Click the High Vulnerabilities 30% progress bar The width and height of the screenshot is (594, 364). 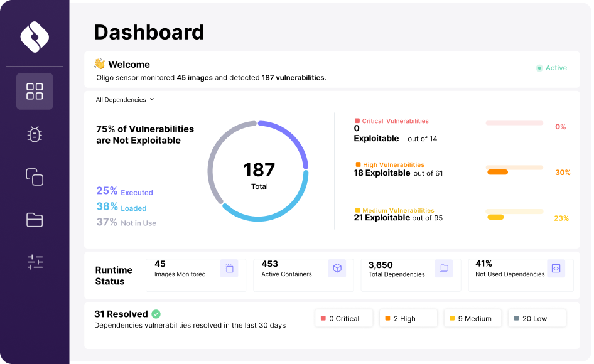[514, 169]
